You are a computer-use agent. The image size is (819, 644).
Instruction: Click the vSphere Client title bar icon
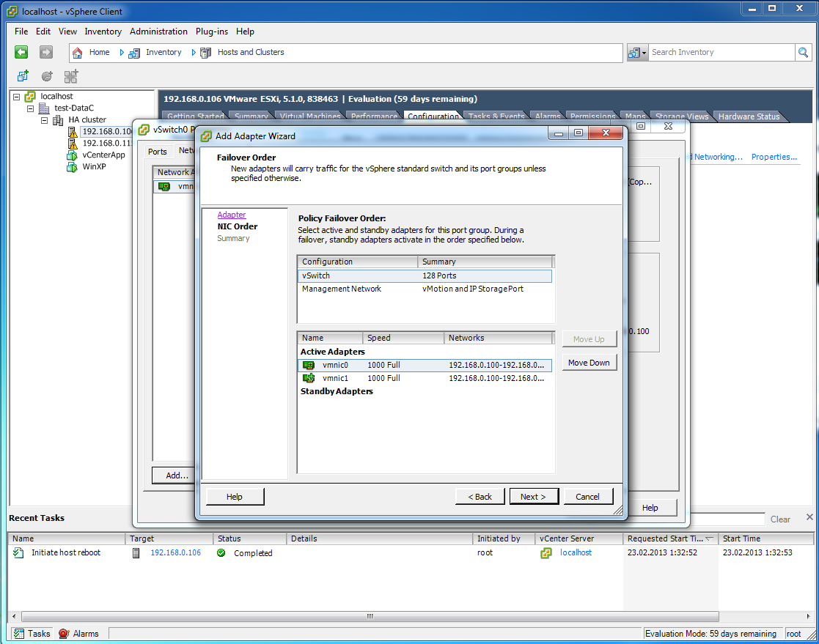12,12
